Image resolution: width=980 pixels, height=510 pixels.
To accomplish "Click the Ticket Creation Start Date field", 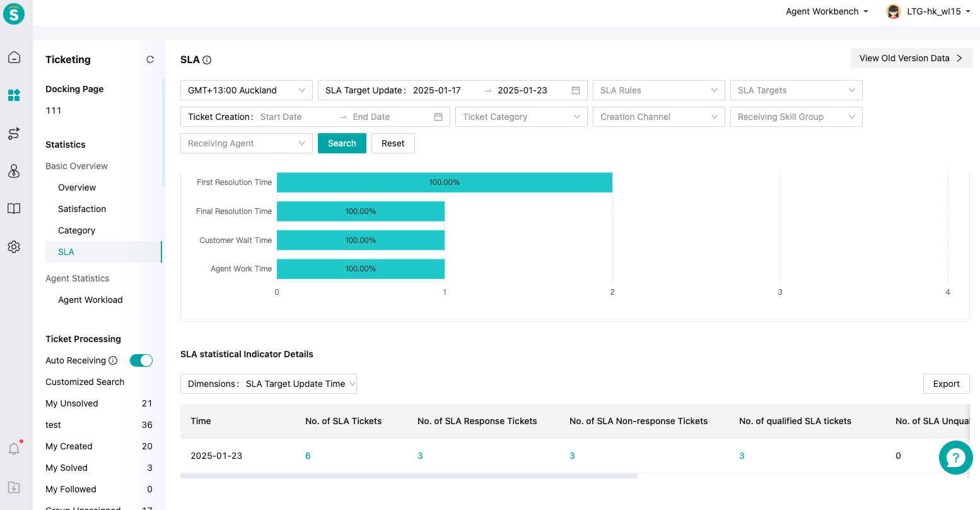I will click(281, 117).
